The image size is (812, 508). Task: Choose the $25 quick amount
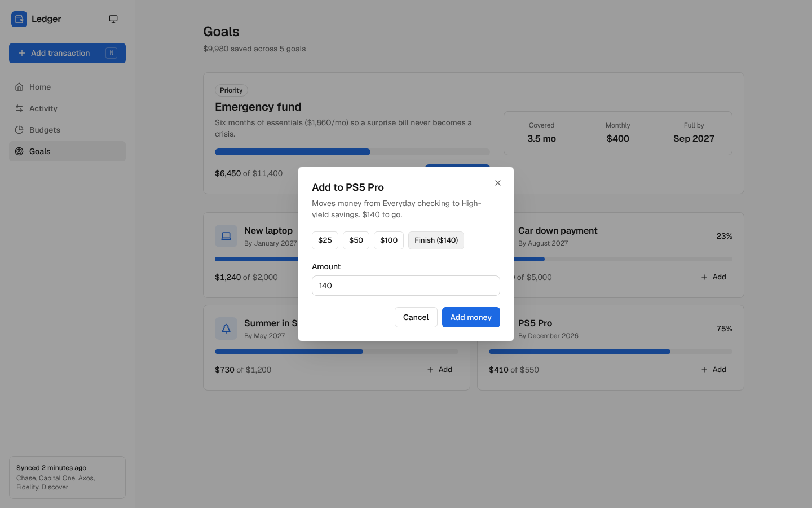point(325,240)
